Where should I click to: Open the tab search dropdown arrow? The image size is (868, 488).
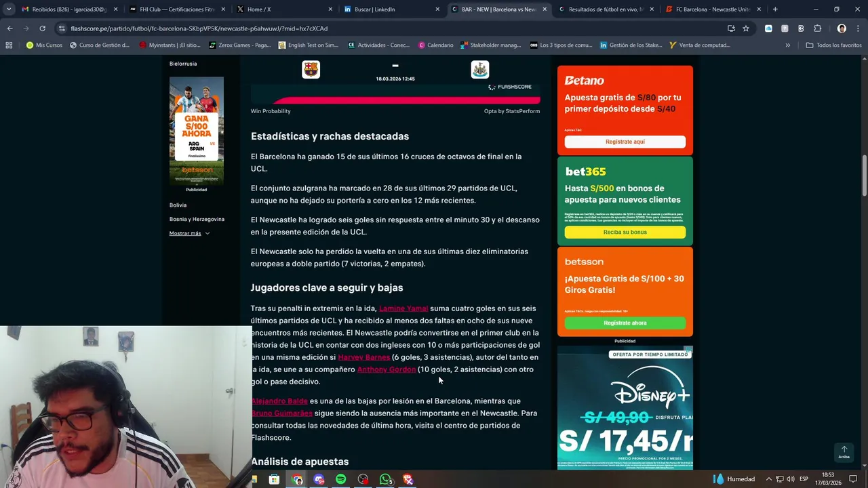tap(9, 9)
